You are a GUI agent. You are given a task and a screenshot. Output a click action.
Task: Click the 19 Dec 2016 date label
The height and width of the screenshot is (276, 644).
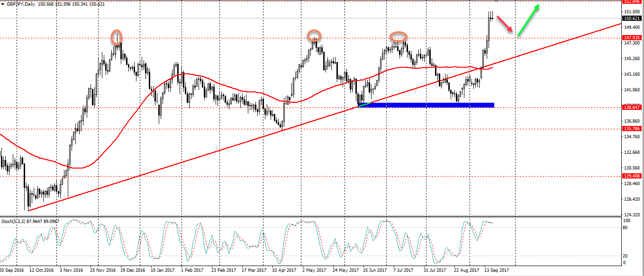click(132, 270)
